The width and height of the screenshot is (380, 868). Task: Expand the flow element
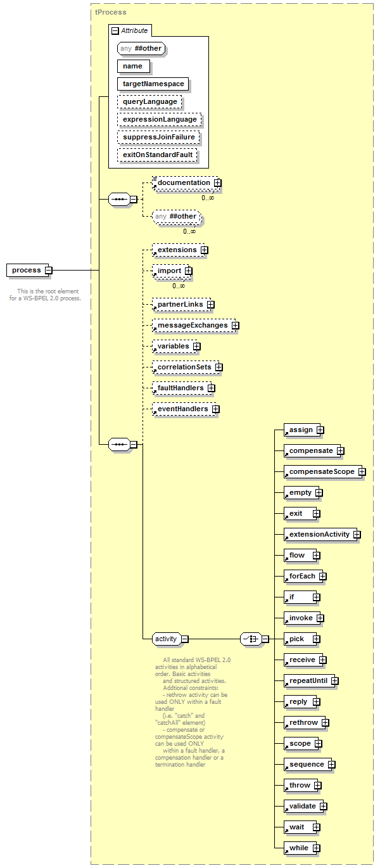point(316,556)
